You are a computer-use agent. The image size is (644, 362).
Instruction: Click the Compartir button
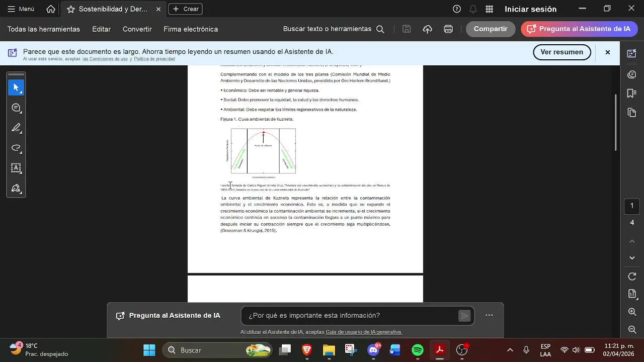491,29
